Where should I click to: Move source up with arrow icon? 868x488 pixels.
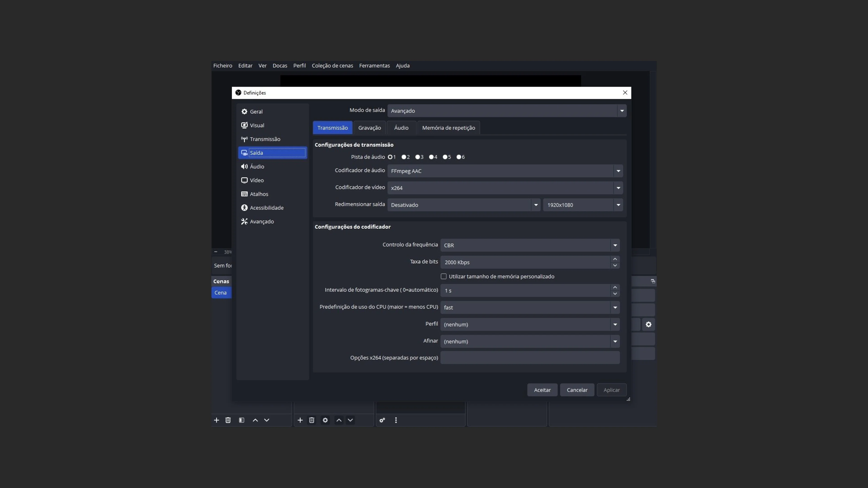[339, 420]
